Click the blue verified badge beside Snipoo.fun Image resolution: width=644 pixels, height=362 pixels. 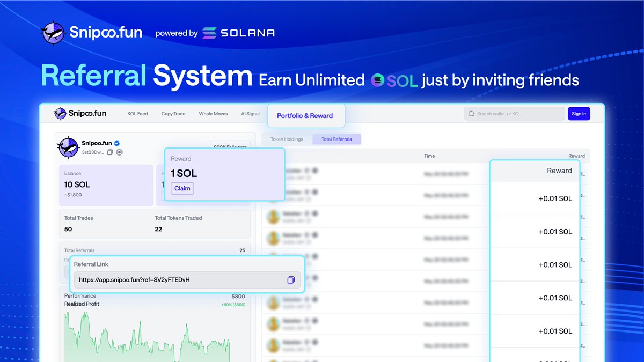[x=116, y=143]
